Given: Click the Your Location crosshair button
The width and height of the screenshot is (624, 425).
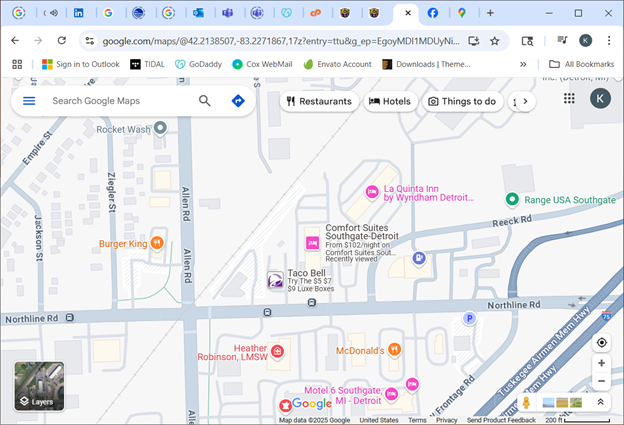Looking at the screenshot, I should 601,343.
